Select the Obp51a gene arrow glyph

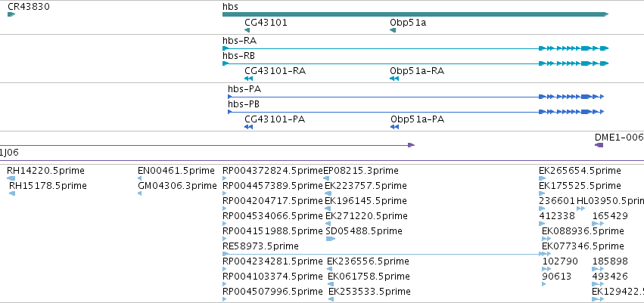pos(393,30)
